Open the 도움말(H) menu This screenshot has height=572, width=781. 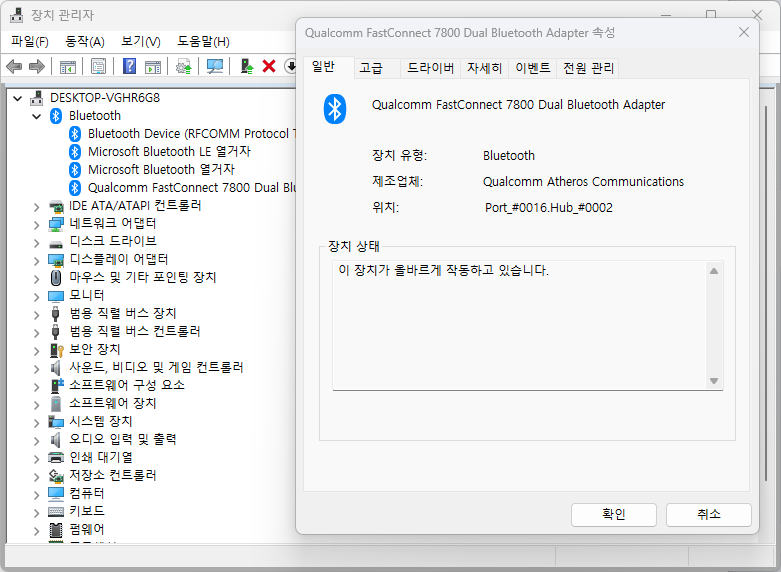[x=203, y=41]
